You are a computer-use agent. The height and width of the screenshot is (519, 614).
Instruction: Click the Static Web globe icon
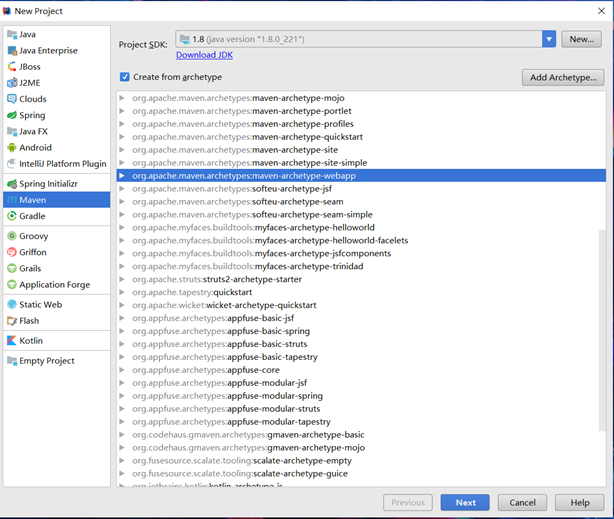coord(12,304)
